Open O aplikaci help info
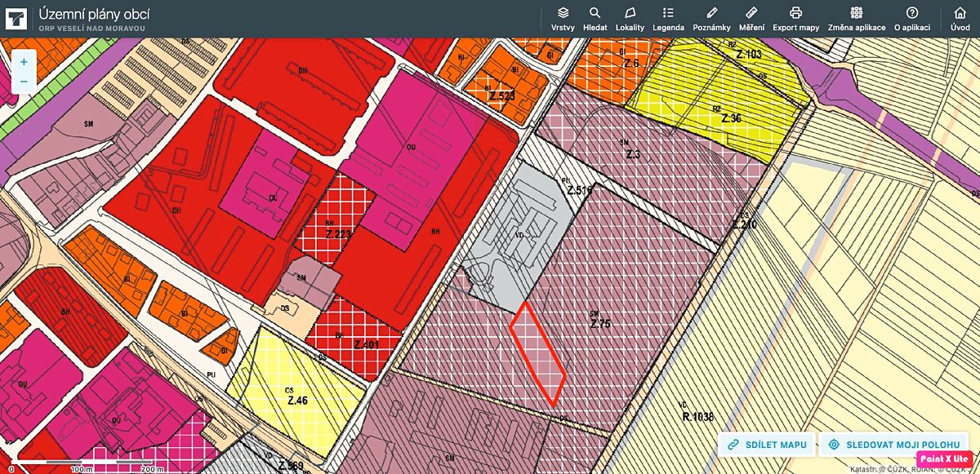 (912, 19)
